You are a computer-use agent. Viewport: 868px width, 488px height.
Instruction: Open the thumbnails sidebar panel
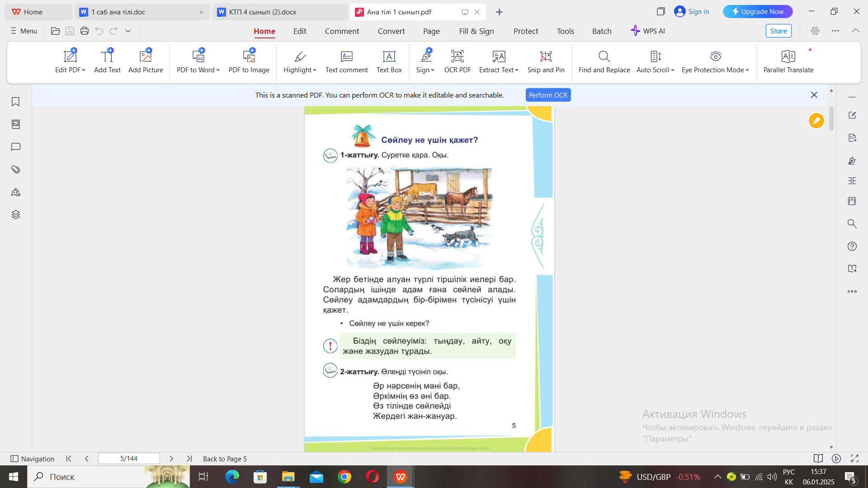(x=16, y=124)
